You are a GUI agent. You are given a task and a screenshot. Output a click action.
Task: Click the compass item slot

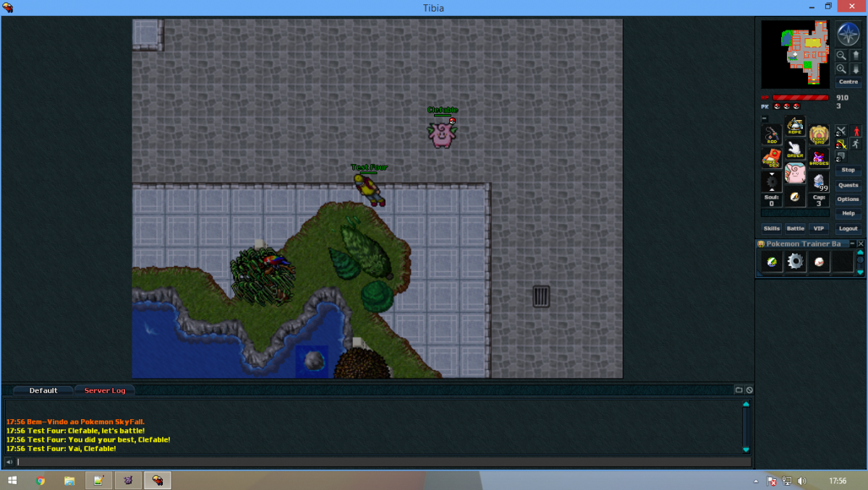click(x=795, y=197)
